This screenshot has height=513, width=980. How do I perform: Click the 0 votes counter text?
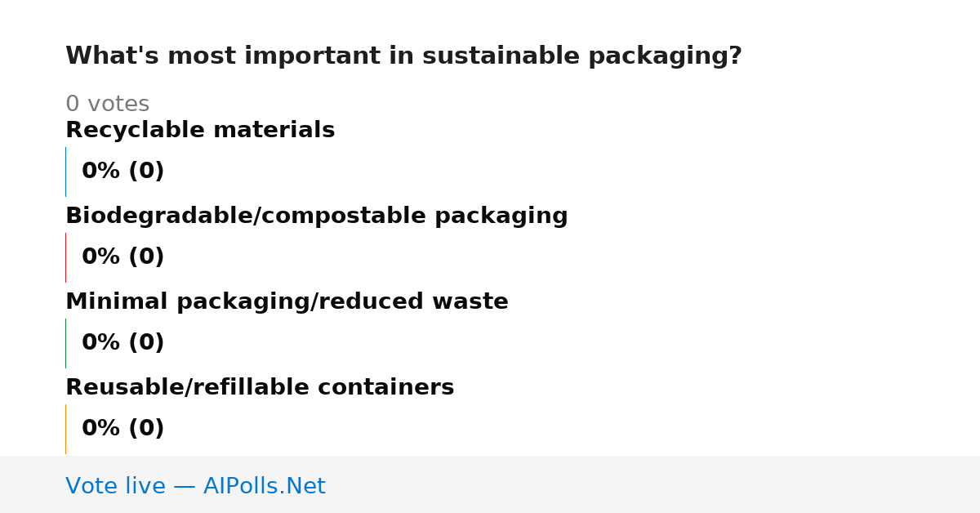click(107, 105)
